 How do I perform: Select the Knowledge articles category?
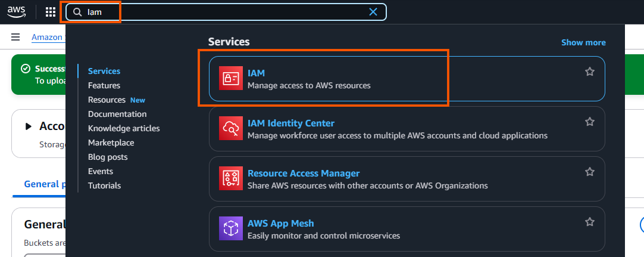(124, 128)
